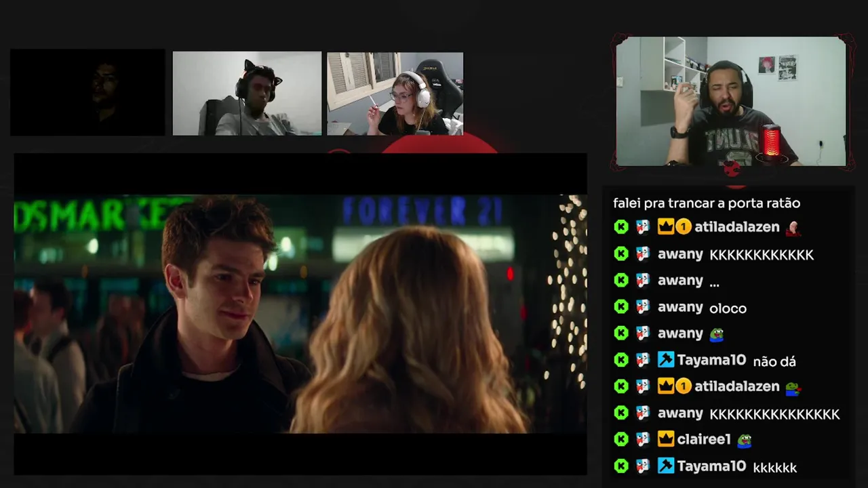Select the 'não dá' chat message text
Image resolution: width=868 pixels, height=488 pixels.
tap(774, 361)
